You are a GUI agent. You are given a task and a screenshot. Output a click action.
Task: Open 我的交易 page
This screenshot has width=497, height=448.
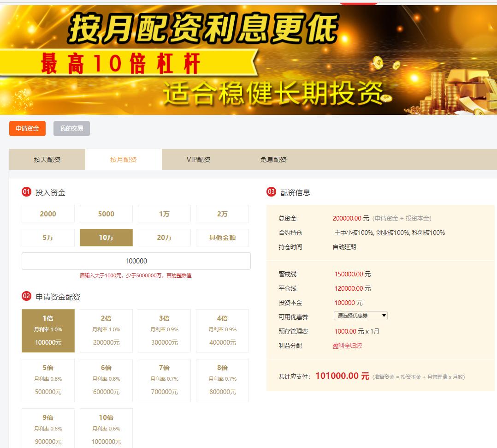[x=71, y=128]
